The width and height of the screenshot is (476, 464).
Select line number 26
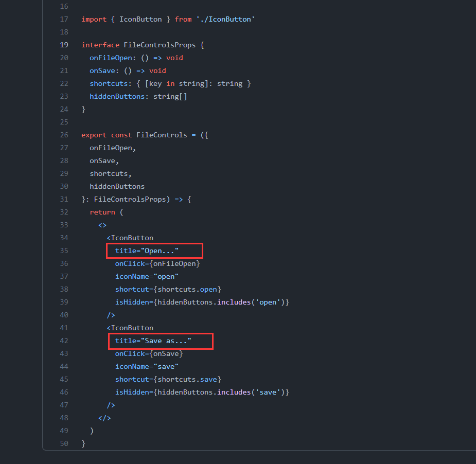click(x=64, y=135)
